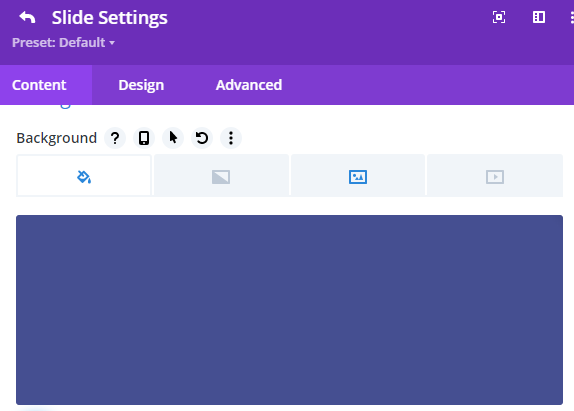Click the Slide Settings title

109,18
